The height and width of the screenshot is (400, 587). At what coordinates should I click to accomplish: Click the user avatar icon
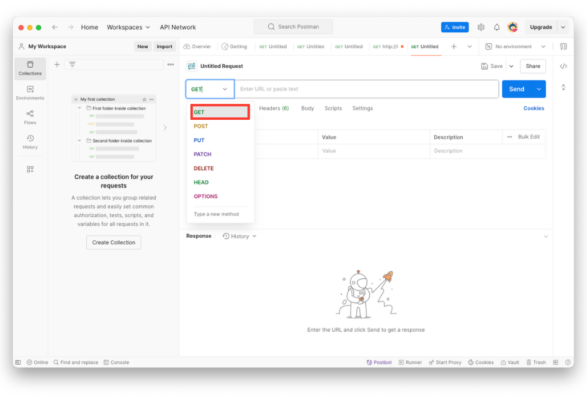tap(513, 27)
